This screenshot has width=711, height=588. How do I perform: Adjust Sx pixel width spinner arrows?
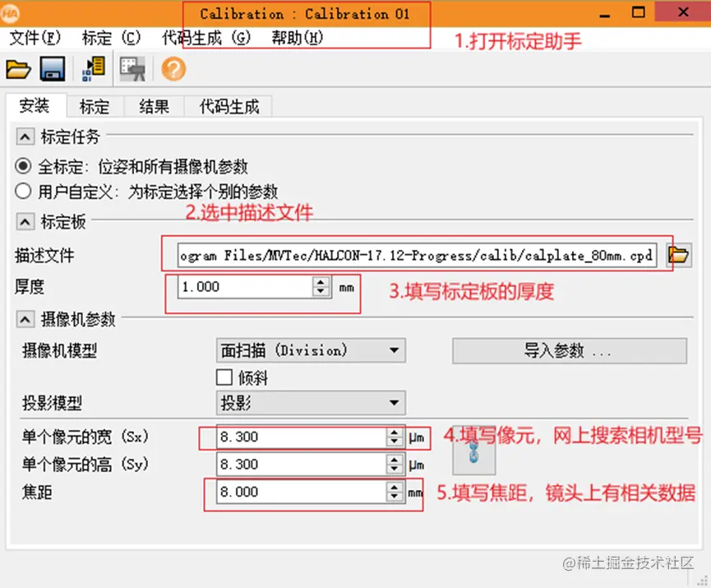(395, 437)
